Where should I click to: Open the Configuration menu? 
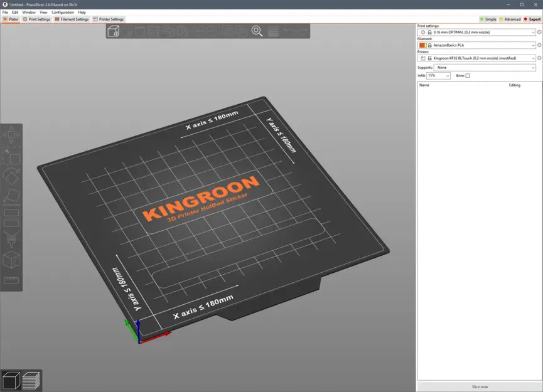(x=63, y=12)
